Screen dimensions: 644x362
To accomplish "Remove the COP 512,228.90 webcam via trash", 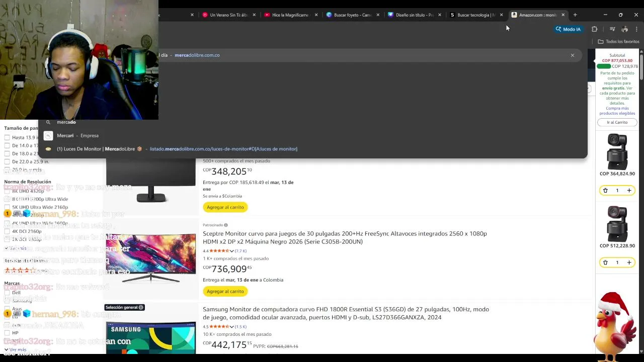I will tap(605, 262).
